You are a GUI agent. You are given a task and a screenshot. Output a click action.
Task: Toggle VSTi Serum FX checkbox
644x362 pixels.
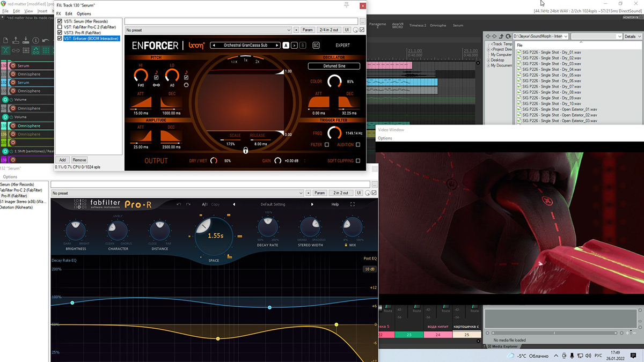[x=60, y=21]
